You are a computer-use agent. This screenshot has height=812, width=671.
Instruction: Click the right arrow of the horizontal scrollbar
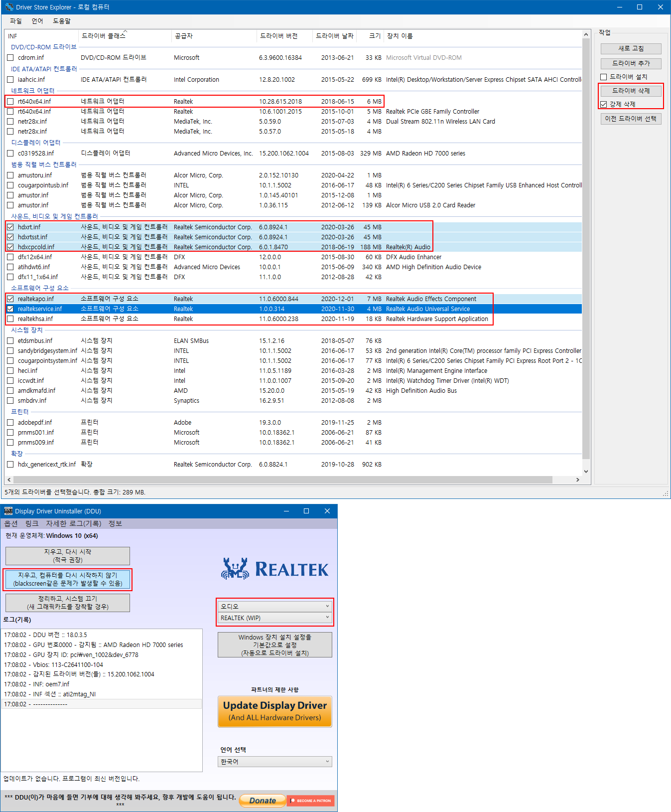point(577,480)
